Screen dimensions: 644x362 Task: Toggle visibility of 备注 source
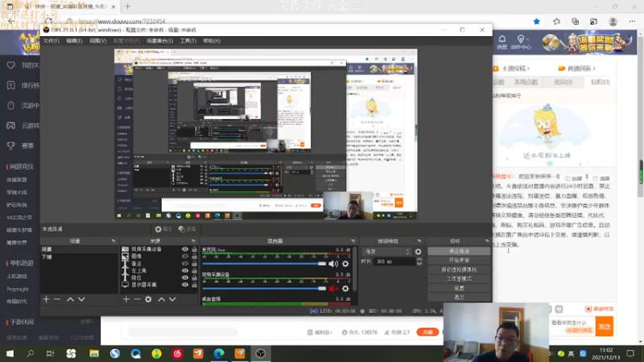pos(185,264)
